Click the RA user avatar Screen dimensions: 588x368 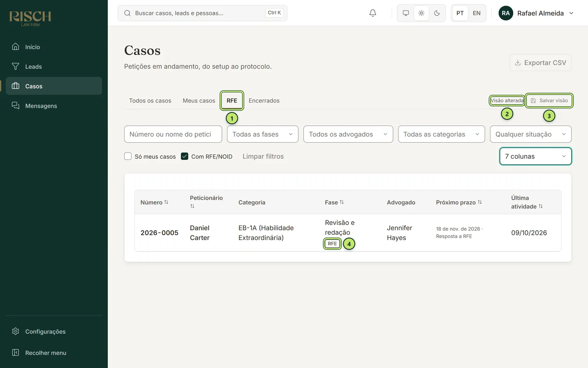pos(506,13)
